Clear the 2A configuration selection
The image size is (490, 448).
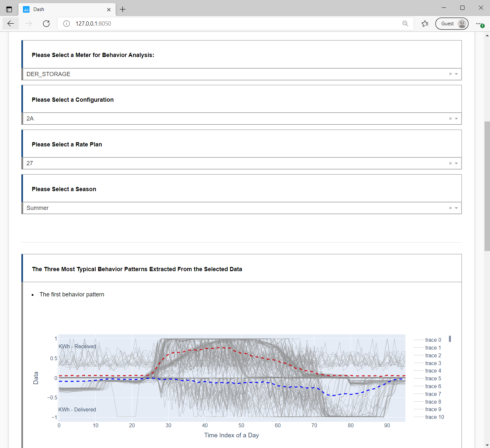point(450,119)
